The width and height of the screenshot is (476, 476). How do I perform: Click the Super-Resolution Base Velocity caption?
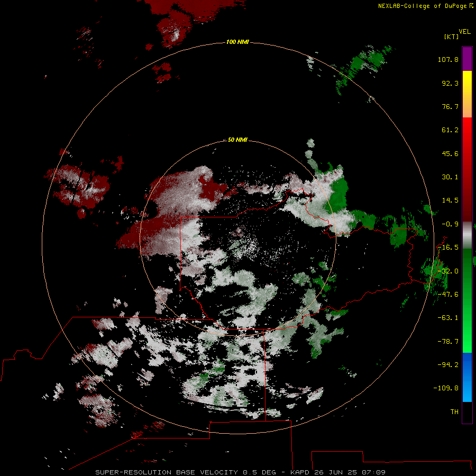click(x=241, y=472)
